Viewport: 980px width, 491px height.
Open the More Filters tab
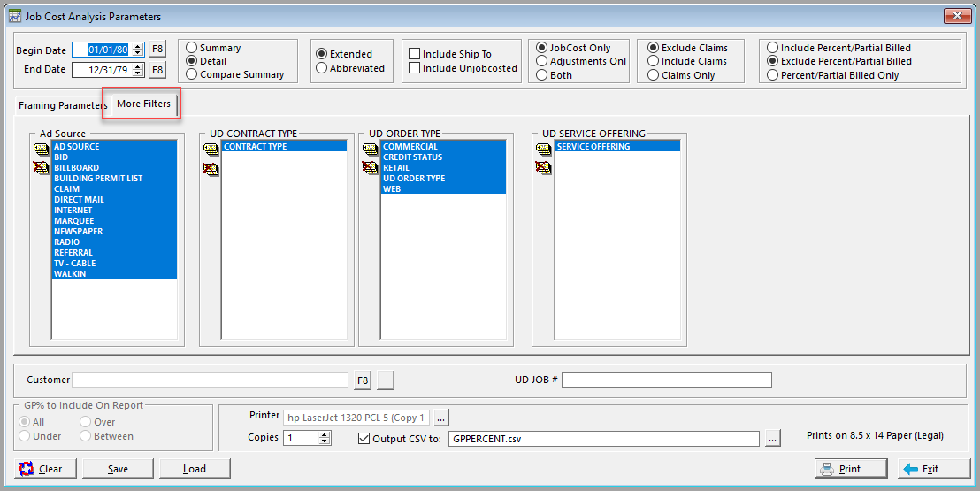[143, 104]
